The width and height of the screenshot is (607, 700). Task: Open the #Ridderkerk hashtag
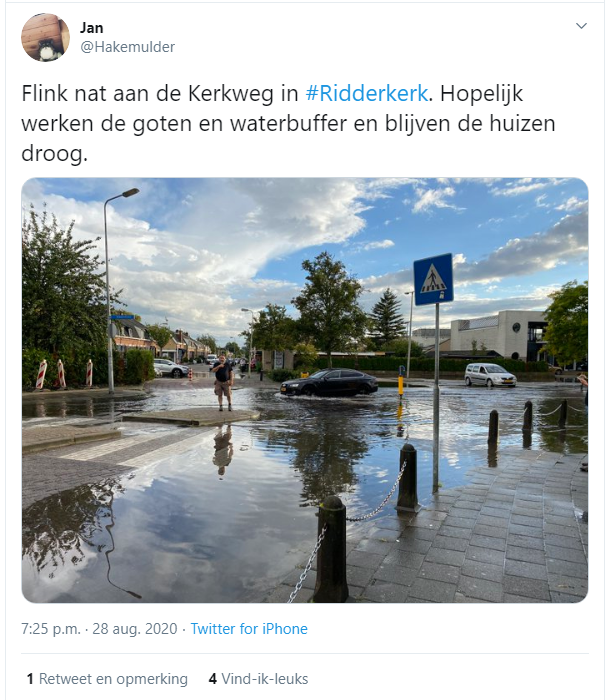pos(366,93)
